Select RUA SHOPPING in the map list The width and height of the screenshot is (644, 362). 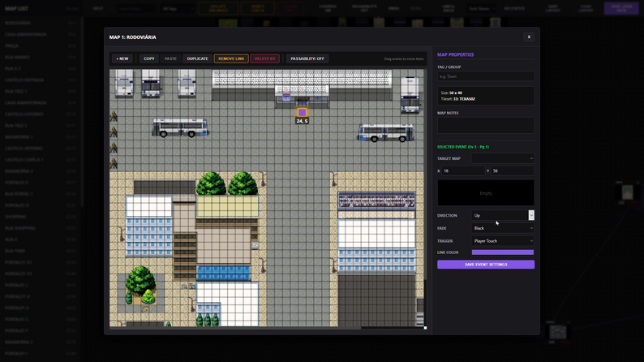41,228
